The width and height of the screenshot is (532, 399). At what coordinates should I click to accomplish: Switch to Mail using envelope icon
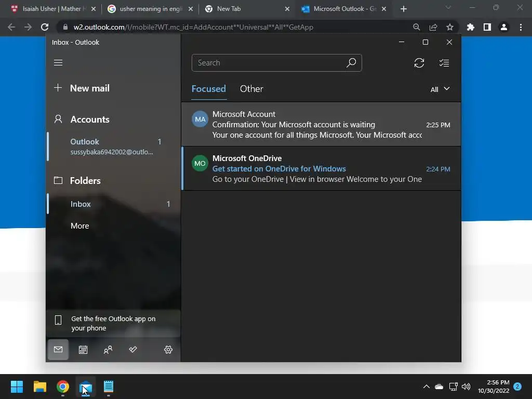58,350
